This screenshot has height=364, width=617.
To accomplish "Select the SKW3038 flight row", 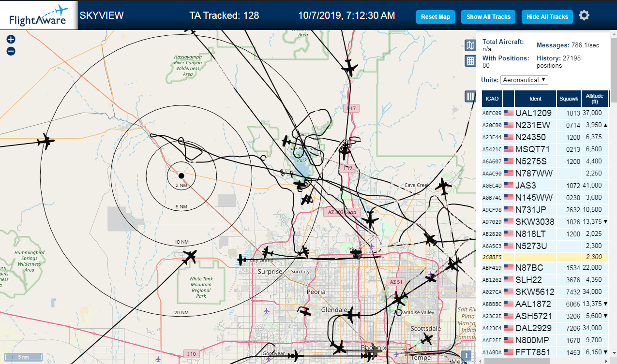I will point(546,222).
